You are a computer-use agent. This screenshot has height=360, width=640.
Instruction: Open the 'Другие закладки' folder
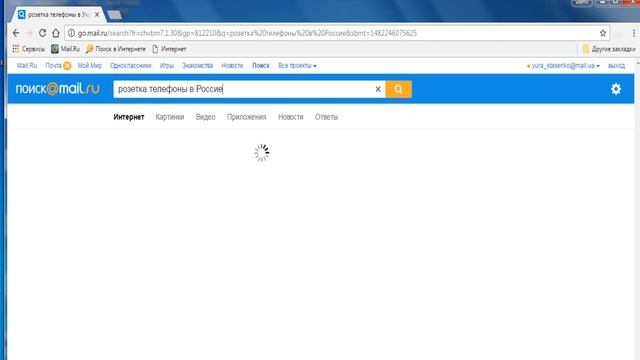(x=609, y=49)
